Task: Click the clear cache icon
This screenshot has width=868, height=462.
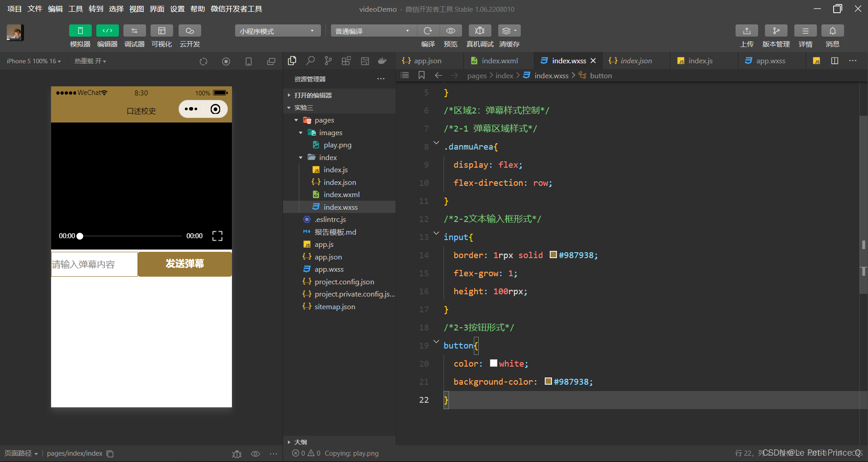Action: [509, 31]
